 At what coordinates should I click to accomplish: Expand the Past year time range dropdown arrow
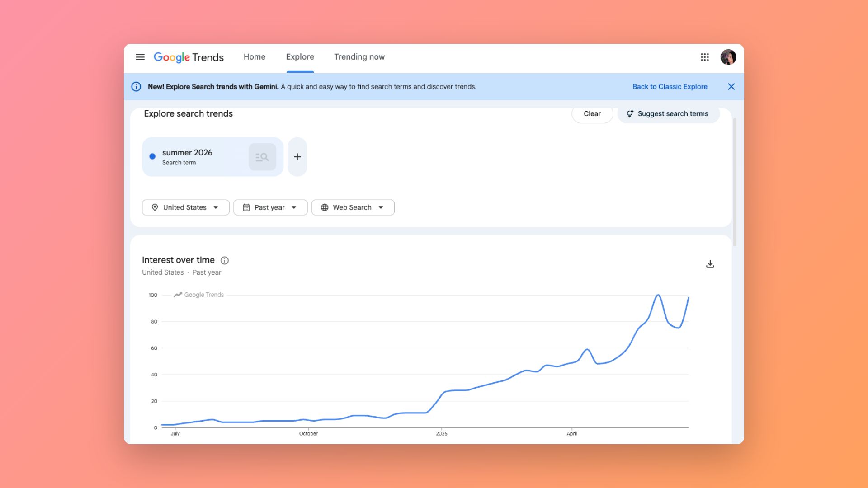pyautogui.click(x=294, y=208)
